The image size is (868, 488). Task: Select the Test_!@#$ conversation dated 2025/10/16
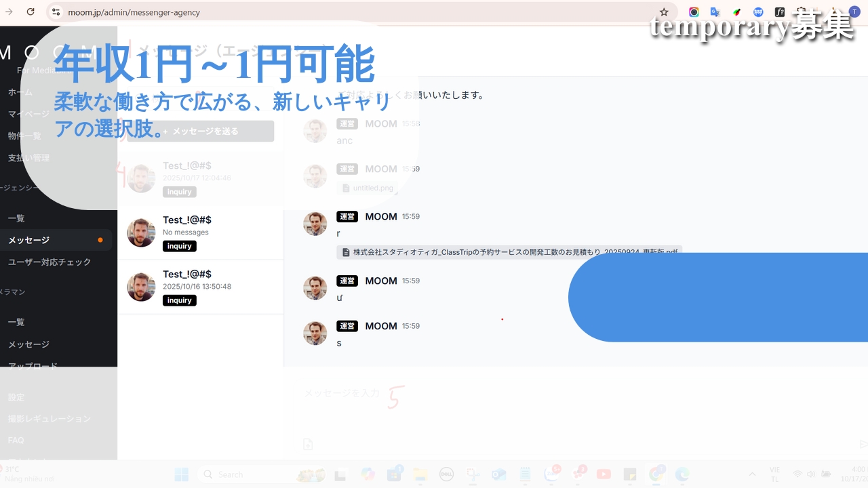click(201, 287)
